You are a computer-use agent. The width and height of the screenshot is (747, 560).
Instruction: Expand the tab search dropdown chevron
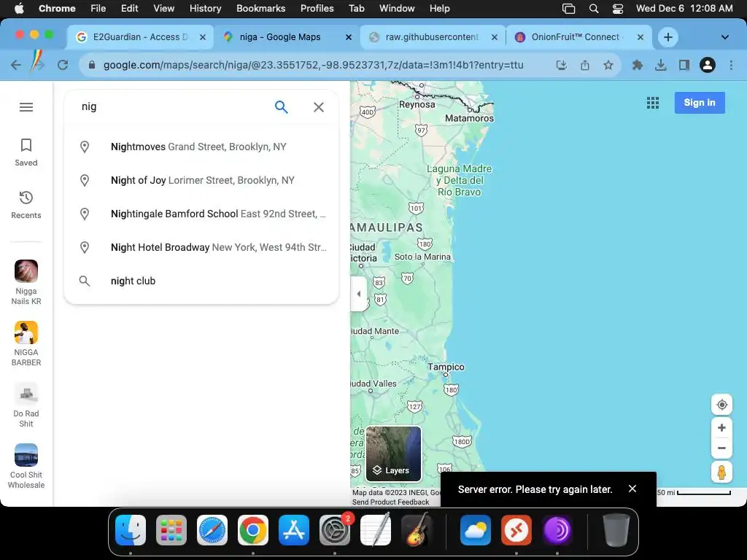click(724, 37)
